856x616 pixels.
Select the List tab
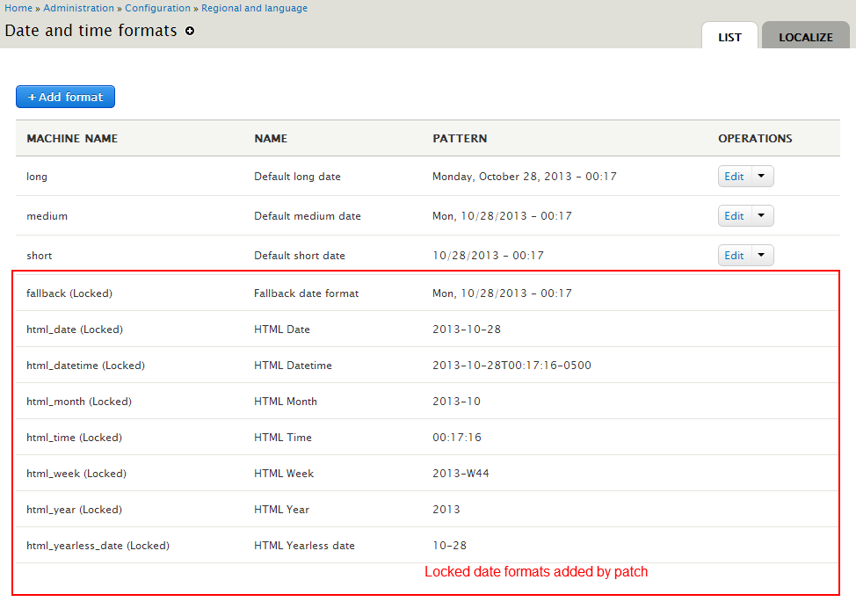[729, 37]
